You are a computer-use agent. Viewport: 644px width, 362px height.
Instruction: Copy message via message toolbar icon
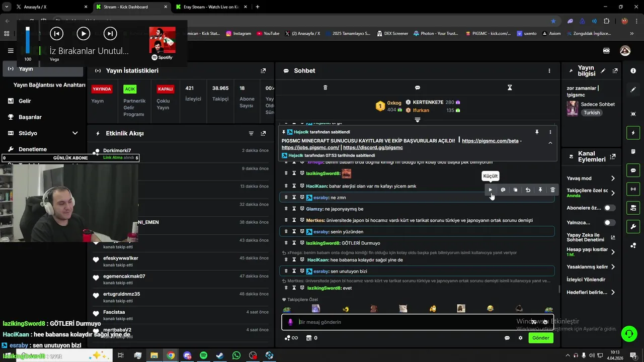coord(515,190)
